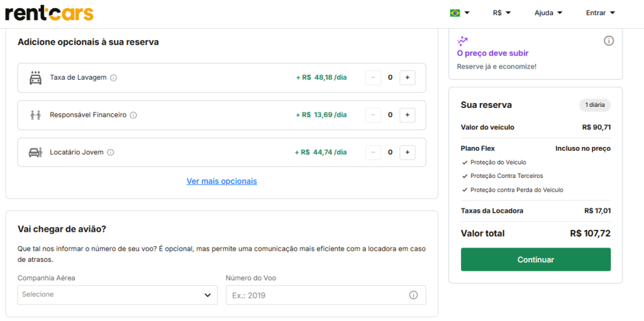Show info for Locatário Jovem
Image resolution: width=644 pixels, height=321 pixels.
click(x=111, y=152)
